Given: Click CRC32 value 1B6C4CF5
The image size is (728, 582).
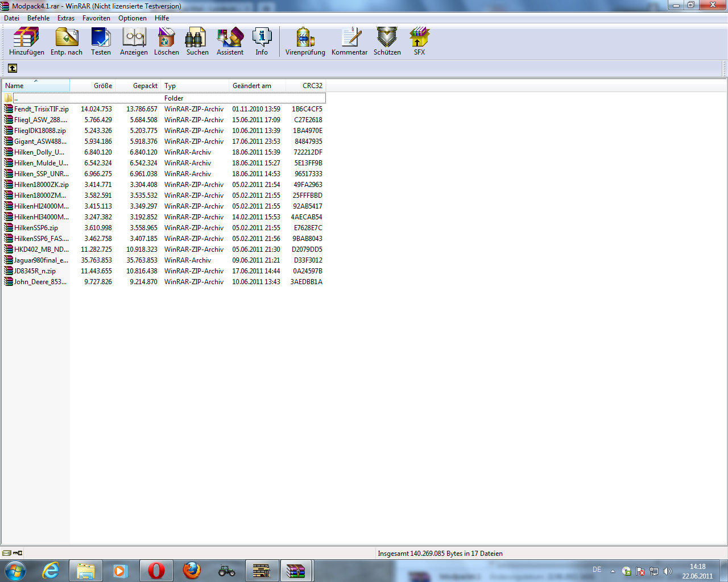Looking at the screenshot, I should pos(307,109).
